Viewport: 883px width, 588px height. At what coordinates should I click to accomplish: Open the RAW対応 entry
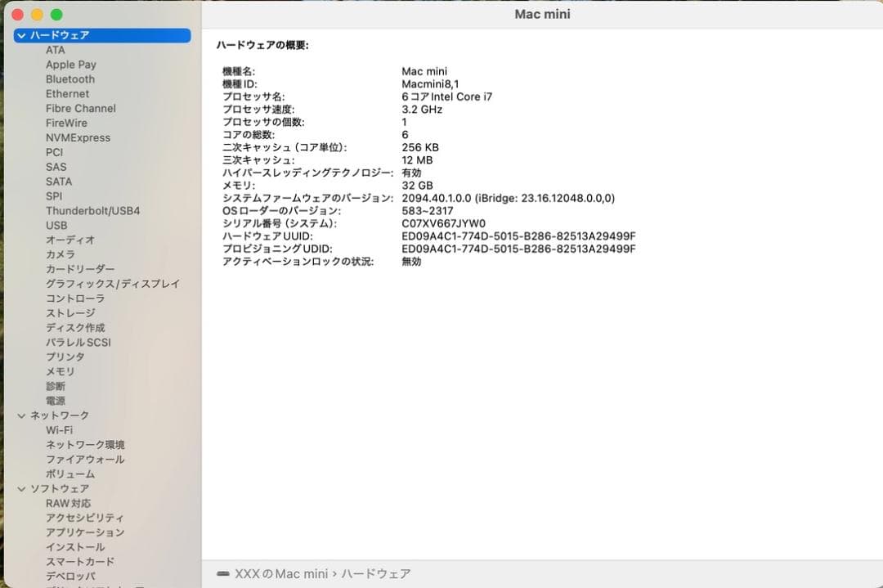68,504
